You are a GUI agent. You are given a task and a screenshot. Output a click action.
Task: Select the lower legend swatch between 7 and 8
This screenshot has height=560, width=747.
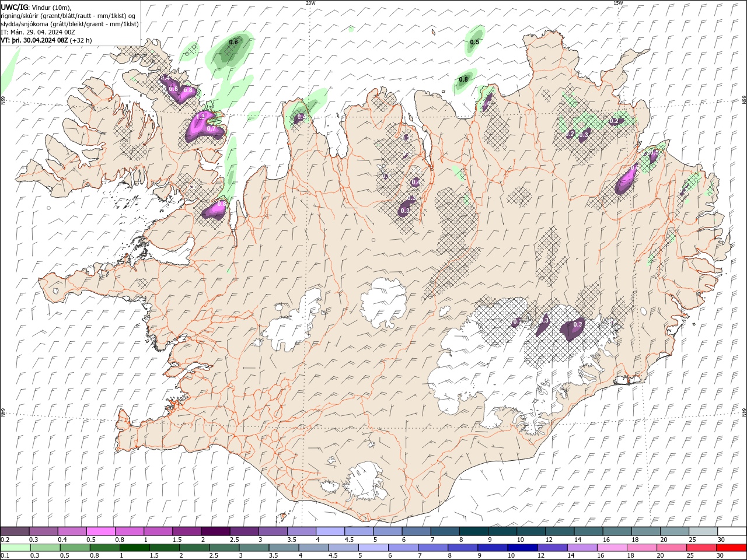432,548
